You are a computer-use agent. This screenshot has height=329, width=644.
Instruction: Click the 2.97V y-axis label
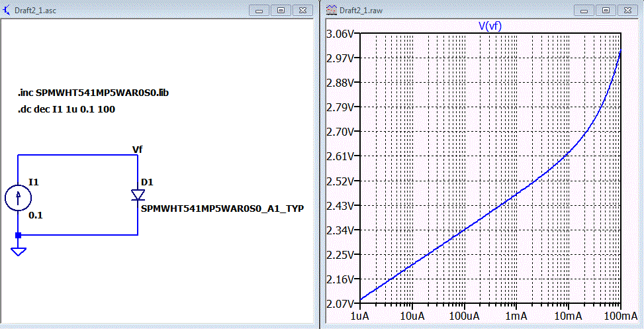tap(339, 58)
